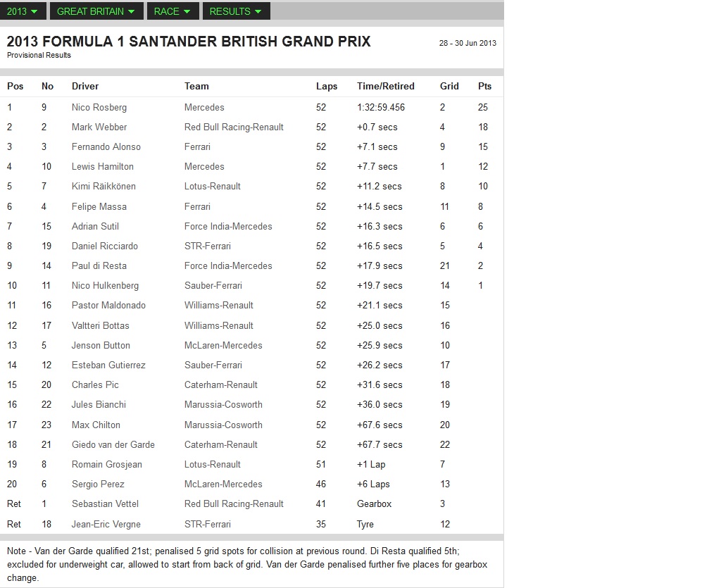Image resolution: width=721 pixels, height=588 pixels.
Task: Open the Race session dropdown
Action: 172,11
